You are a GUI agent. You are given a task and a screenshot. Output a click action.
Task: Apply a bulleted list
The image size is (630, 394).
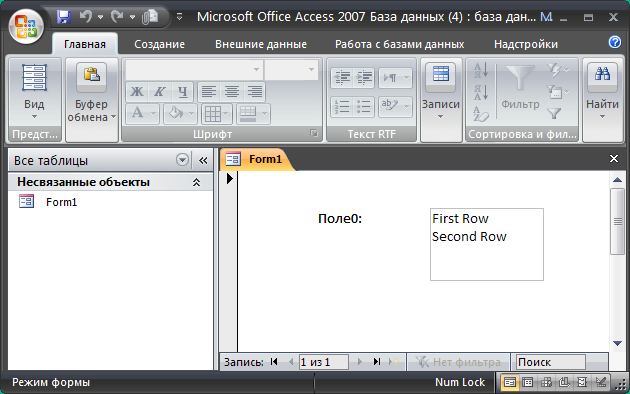pyautogui.click(x=364, y=107)
